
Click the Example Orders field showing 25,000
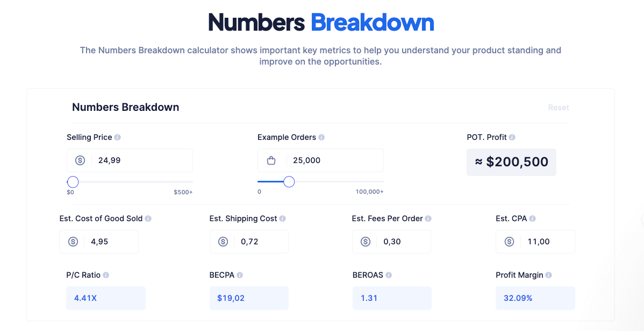[321, 160]
